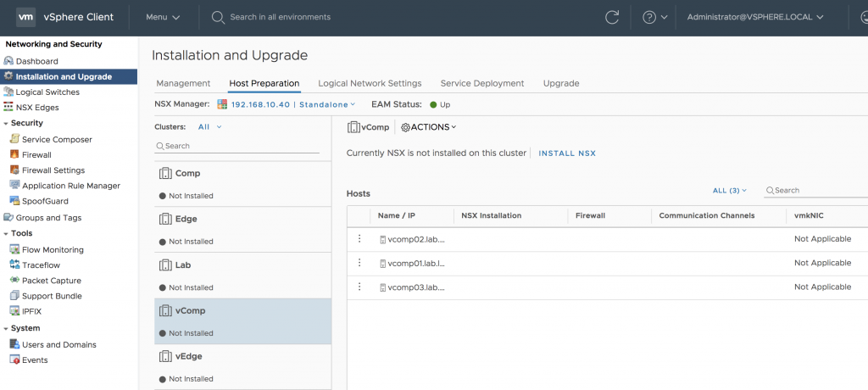Image resolution: width=868 pixels, height=390 pixels.
Task: Select the vEdge cluster
Action: point(243,367)
